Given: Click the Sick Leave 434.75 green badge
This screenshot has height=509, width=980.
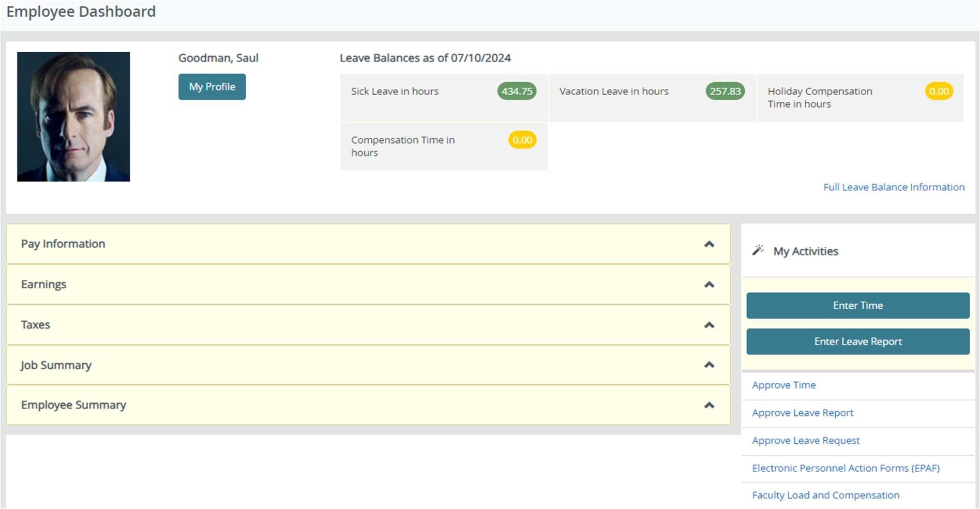Looking at the screenshot, I should click(517, 92).
